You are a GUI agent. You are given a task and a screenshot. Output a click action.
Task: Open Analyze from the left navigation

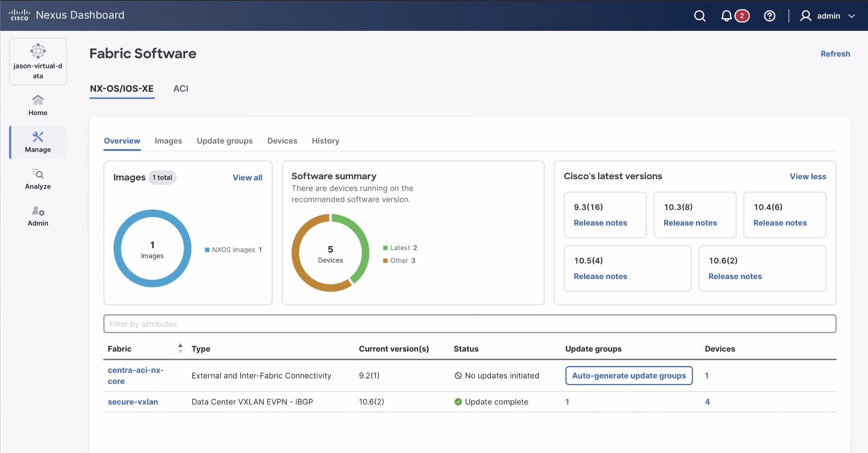click(x=37, y=179)
